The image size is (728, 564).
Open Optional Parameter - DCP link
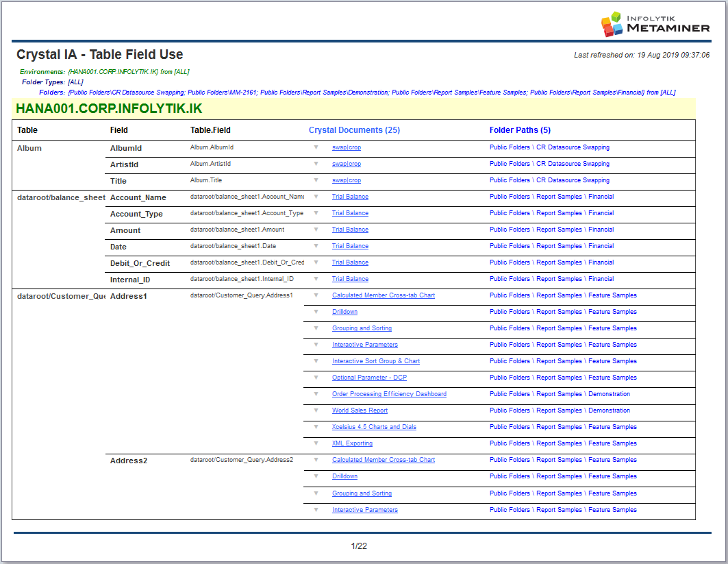coord(369,378)
